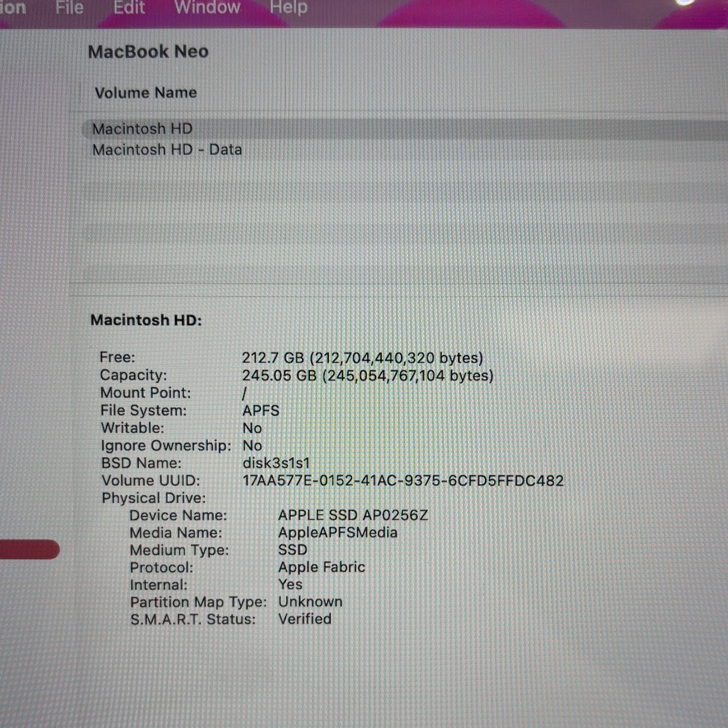Click the Protocol value Apple Fabric
Screen dimensions: 728x728
322,567
